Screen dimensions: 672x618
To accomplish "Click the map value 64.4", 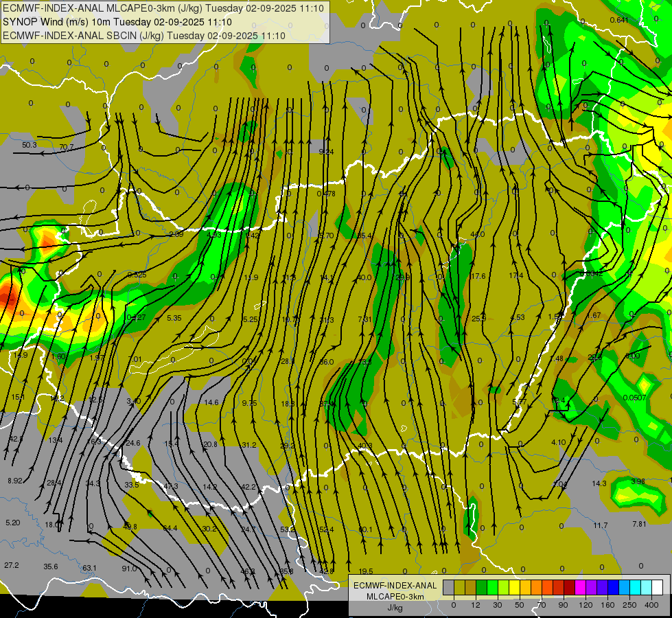I will point(170,528).
